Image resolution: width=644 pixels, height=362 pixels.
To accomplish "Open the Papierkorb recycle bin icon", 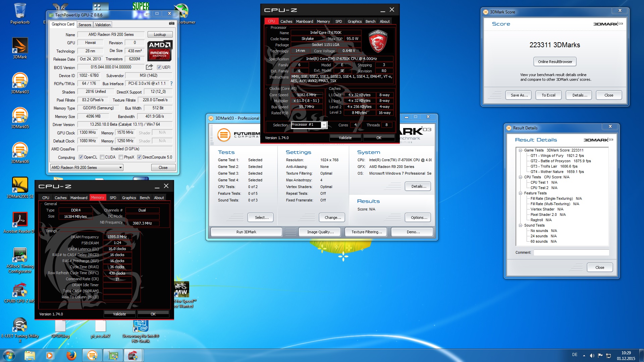I will click(x=20, y=13).
